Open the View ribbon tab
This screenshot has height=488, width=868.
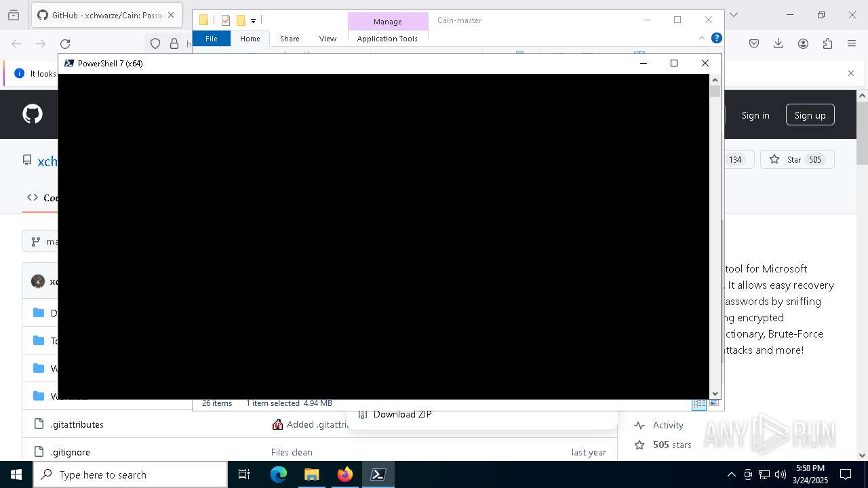[328, 39]
